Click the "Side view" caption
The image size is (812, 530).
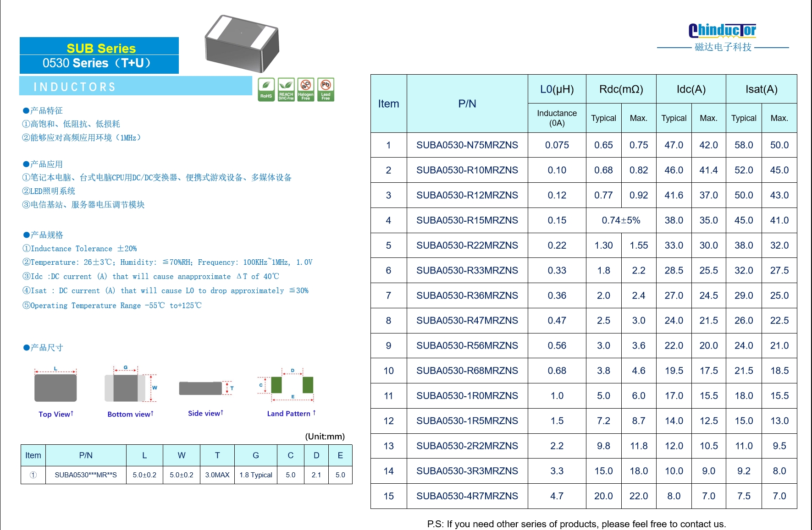click(205, 413)
